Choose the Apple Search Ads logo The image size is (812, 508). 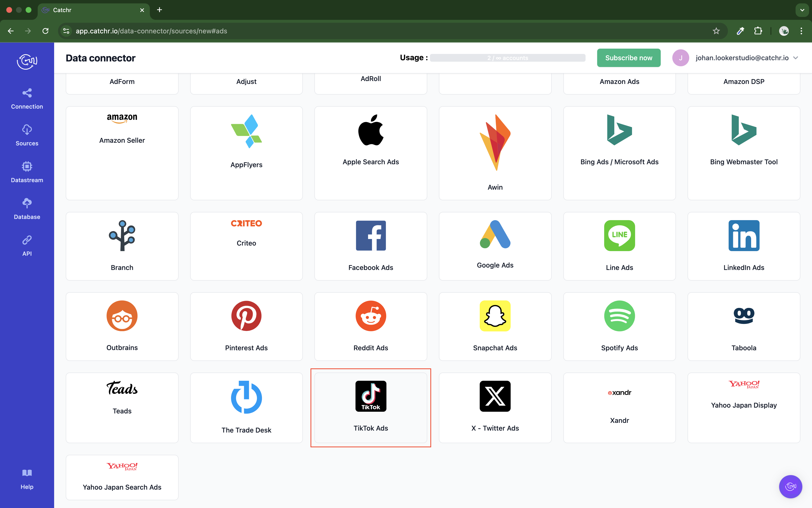[371, 130]
